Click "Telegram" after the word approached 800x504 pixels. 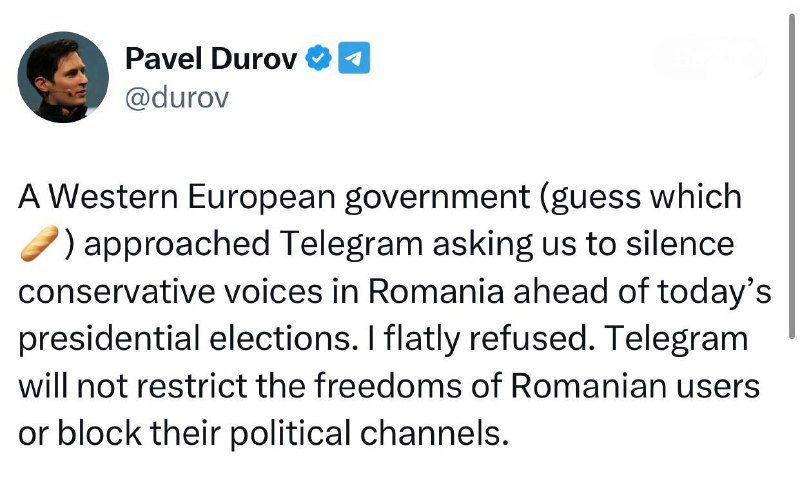click(x=352, y=244)
